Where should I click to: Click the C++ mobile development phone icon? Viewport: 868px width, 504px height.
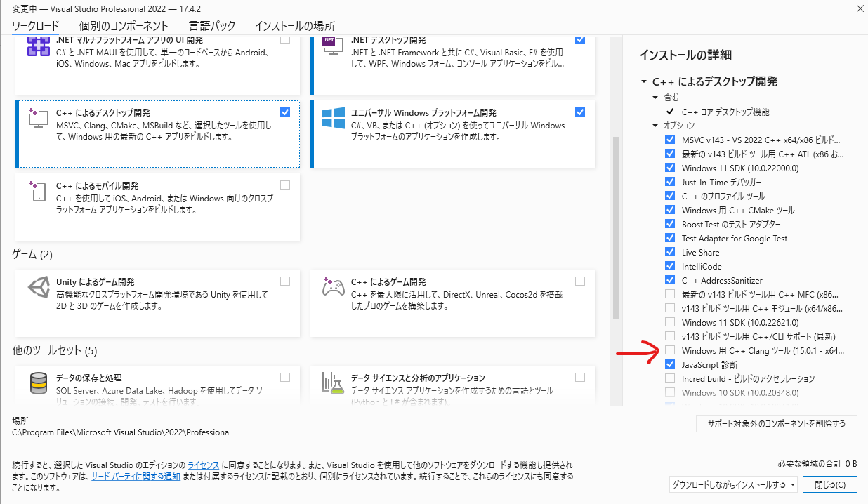tap(38, 192)
